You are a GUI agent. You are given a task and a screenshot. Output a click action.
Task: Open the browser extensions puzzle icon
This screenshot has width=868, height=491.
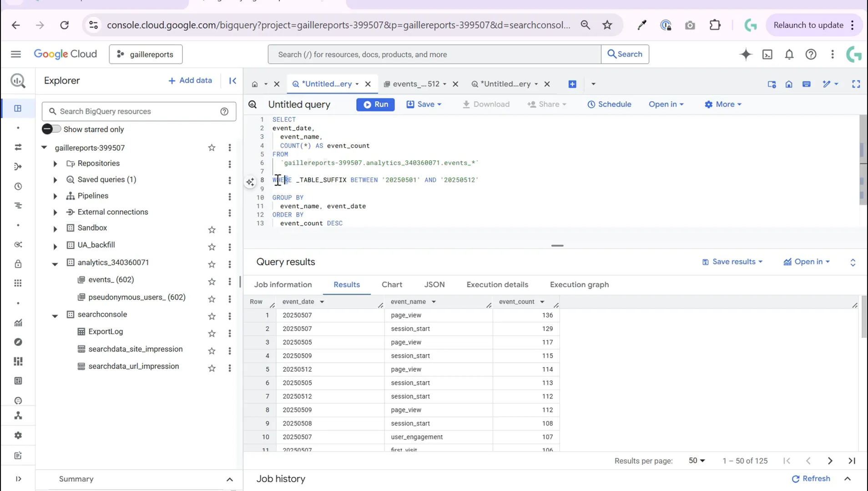pos(715,25)
